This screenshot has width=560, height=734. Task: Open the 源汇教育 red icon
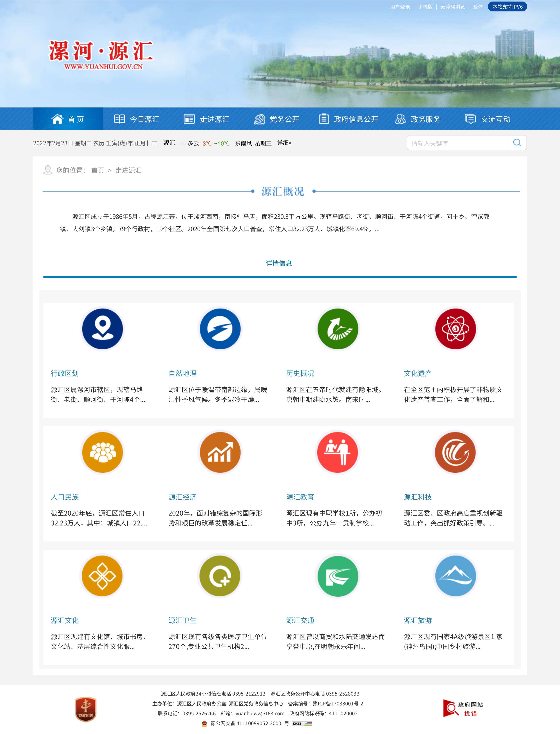click(x=338, y=452)
